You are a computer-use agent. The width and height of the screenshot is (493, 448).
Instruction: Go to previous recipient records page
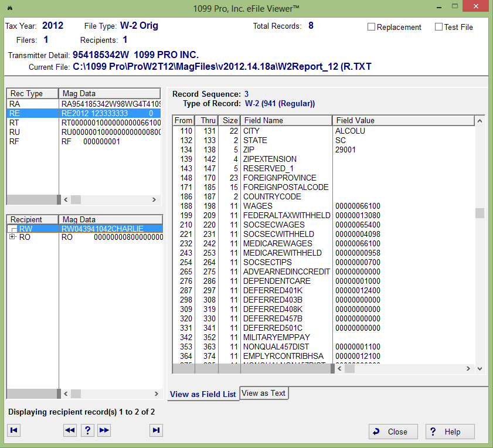70,430
